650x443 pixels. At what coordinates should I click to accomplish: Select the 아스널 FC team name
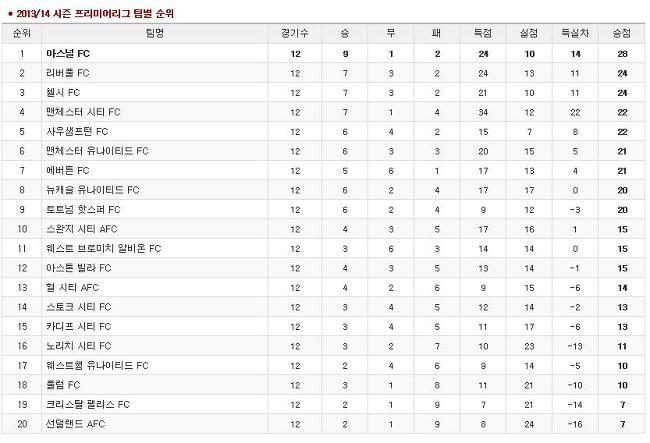[x=68, y=53]
